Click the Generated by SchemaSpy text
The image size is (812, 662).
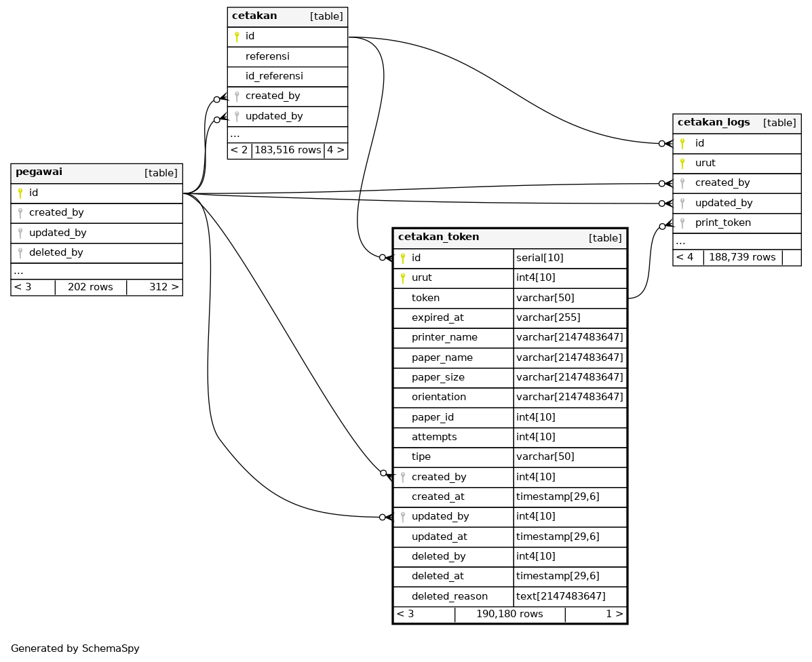coord(75,648)
